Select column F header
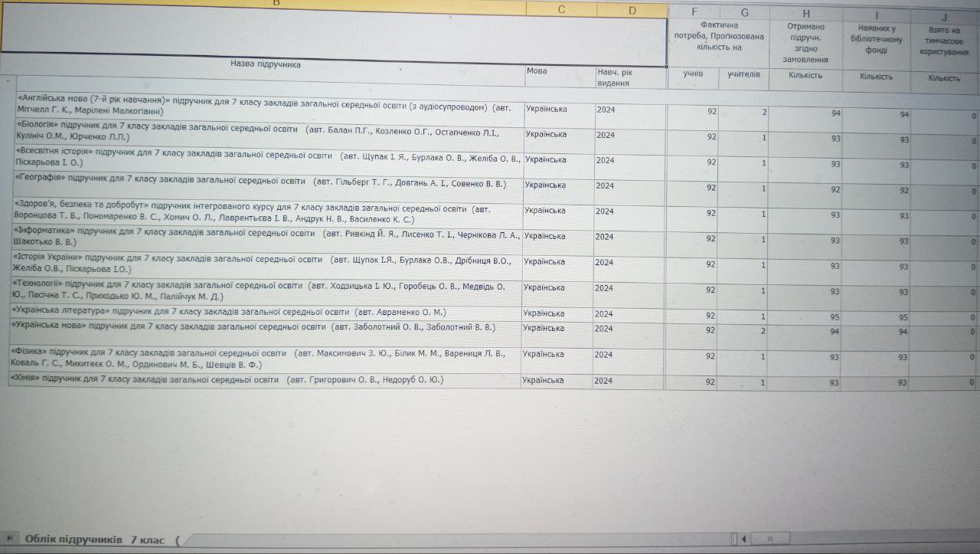The width and height of the screenshot is (980, 554). 694,12
